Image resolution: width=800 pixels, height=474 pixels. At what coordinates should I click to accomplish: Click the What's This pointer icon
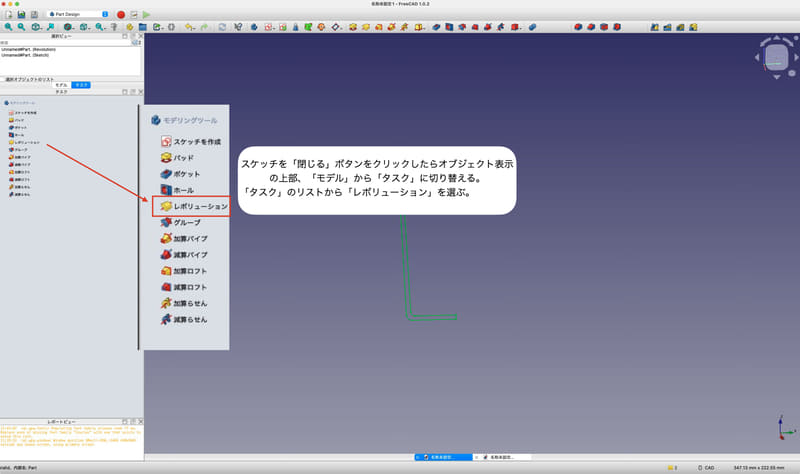coord(238,27)
